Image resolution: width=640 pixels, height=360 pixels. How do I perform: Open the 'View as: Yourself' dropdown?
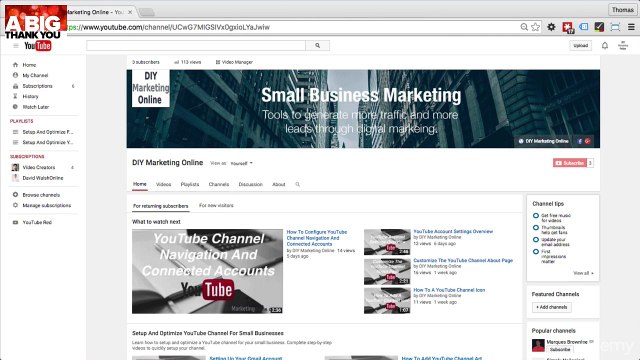(242, 163)
